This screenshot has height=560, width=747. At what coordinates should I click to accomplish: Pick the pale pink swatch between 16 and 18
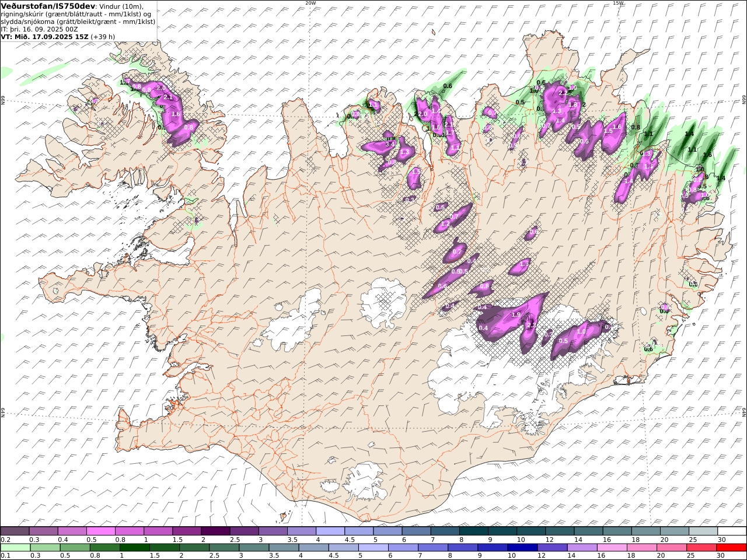(x=612, y=548)
